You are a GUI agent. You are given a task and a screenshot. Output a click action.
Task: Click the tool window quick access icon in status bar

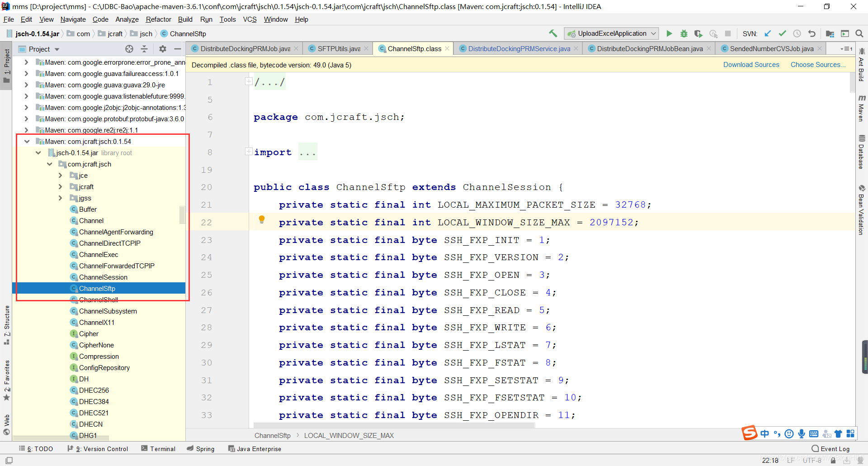(x=9, y=460)
